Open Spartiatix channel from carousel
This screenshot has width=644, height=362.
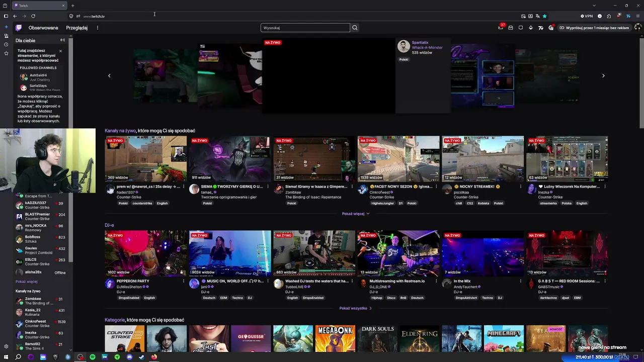419,43
